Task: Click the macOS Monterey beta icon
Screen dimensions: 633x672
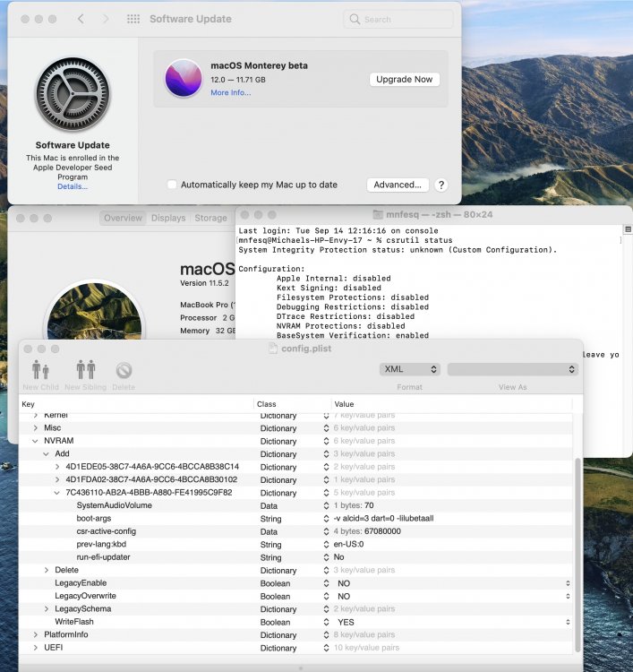Action: pyautogui.click(x=184, y=79)
